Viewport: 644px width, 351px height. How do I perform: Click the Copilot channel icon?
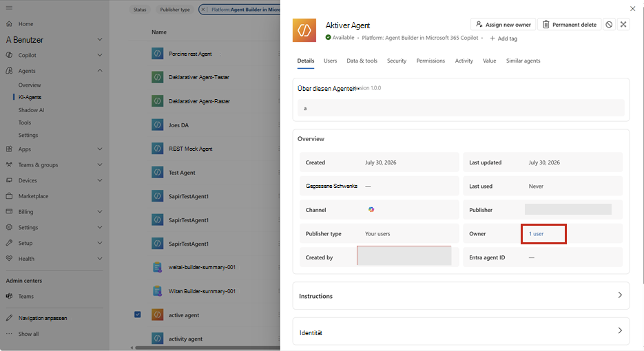click(x=371, y=210)
